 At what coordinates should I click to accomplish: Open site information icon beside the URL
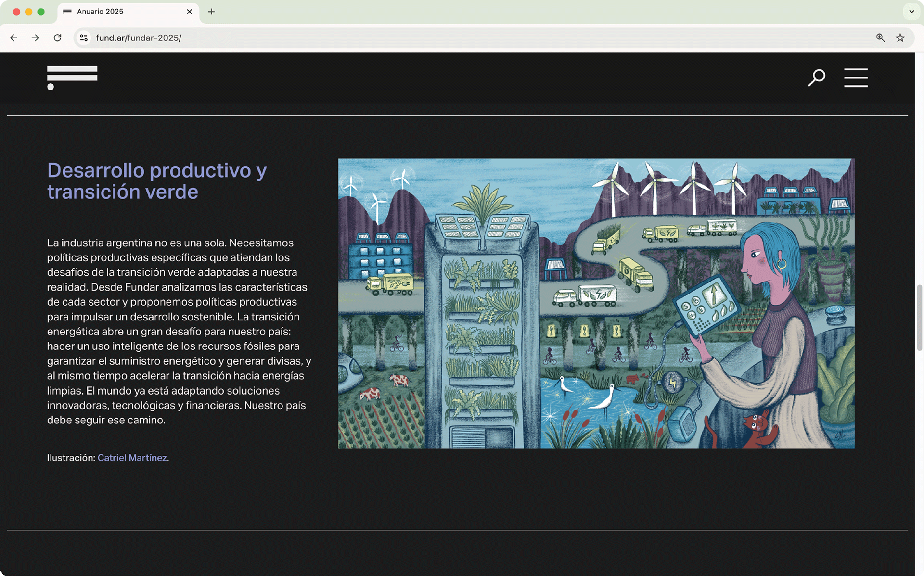[84, 38]
